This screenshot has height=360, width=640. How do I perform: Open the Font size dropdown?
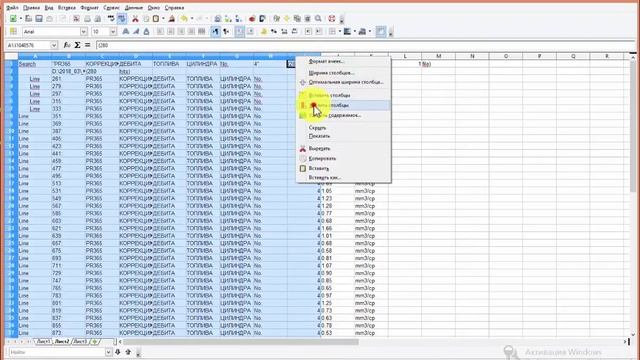(113, 31)
